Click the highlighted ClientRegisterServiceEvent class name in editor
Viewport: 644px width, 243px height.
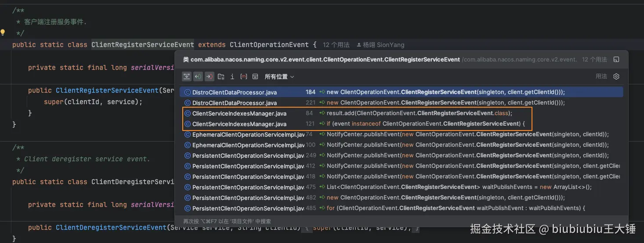click(x=143, y=45)
